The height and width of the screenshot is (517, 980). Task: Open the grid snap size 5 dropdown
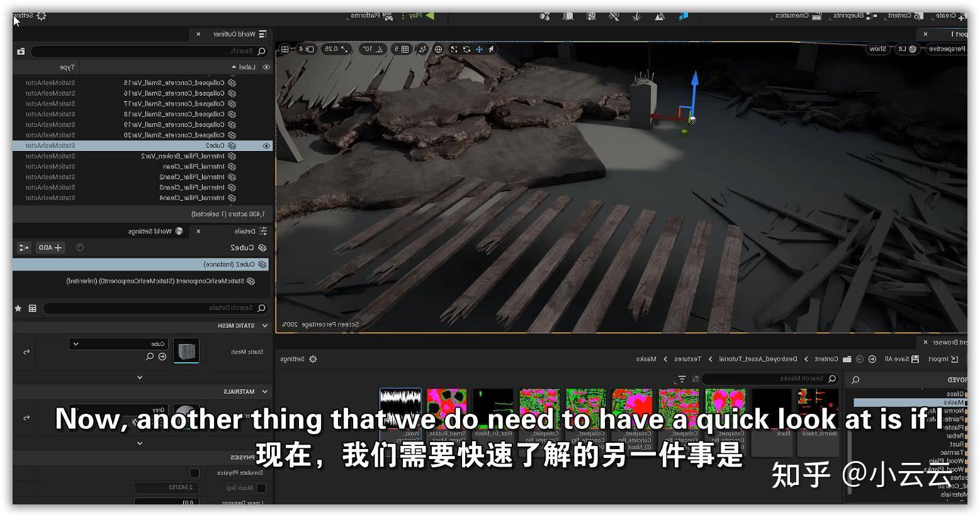click(396, 49)
